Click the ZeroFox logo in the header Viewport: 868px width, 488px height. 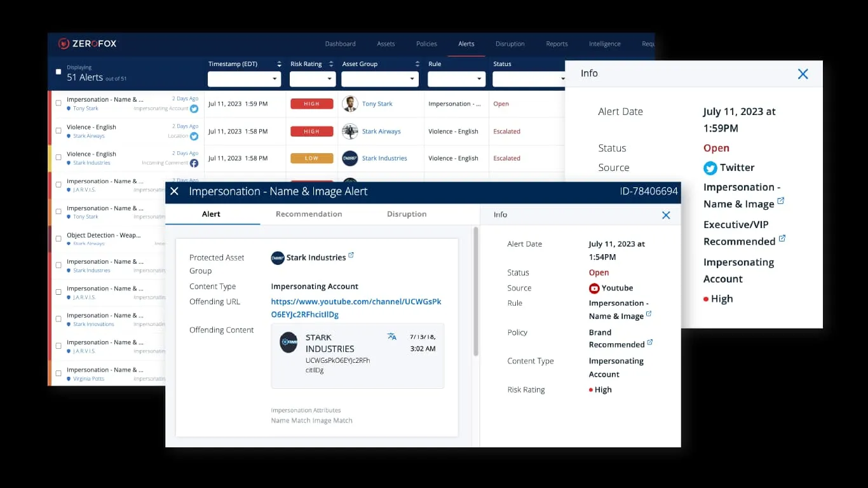point(88,44)
